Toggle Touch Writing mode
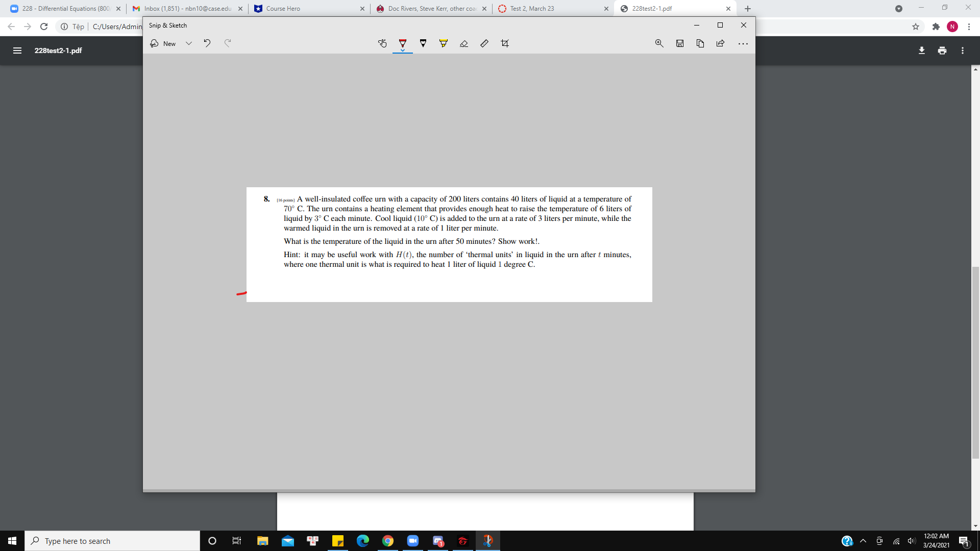Image resolution: width=980 pixels, height=551 pixels. click(x=383, y=43)
